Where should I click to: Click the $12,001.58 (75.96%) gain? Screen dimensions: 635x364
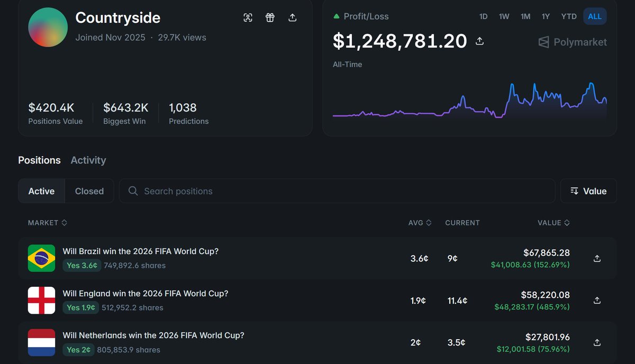coord(533,349)
